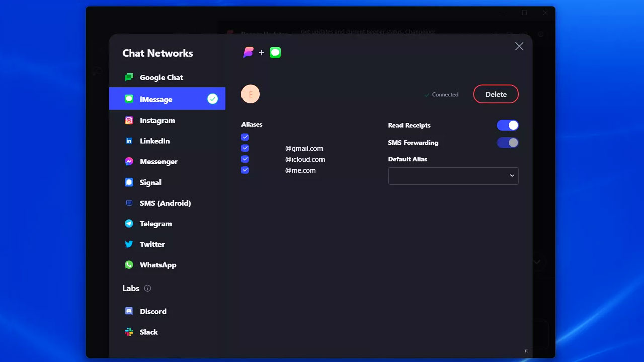The image size is (644, 362).
Task: Click the account avatar with letter E
Action: click(x=251, y=94)
